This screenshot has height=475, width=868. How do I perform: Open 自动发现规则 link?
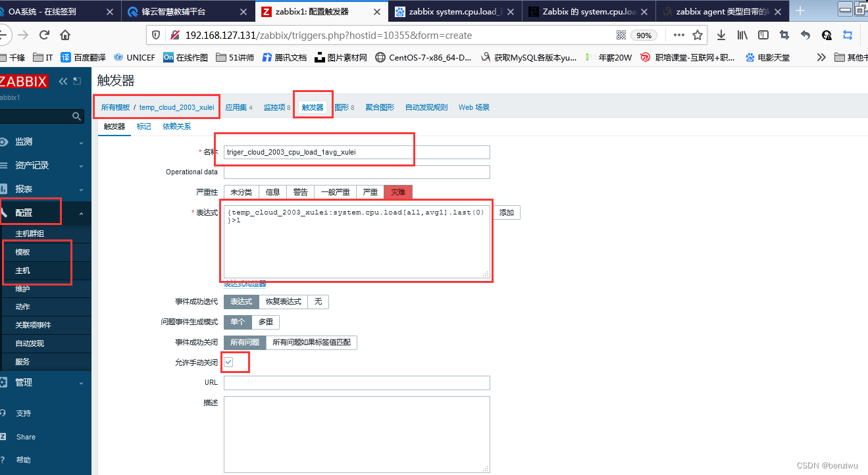click(x=426, y=107)
